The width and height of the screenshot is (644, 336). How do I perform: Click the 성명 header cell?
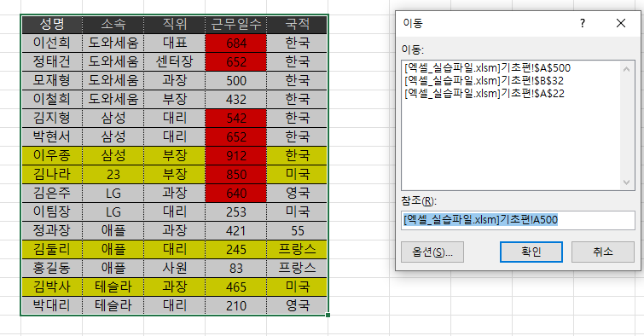click(x=52, y=24)
